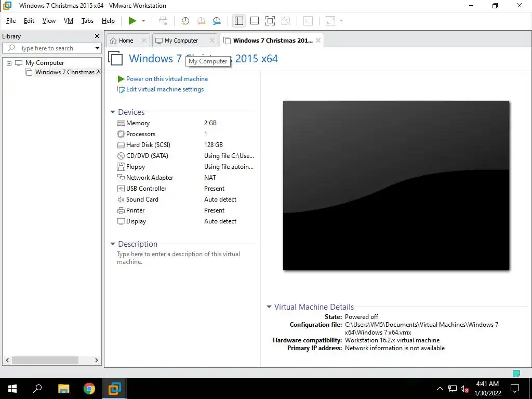Collapse the My Computer tree node

tap(9, 63)
